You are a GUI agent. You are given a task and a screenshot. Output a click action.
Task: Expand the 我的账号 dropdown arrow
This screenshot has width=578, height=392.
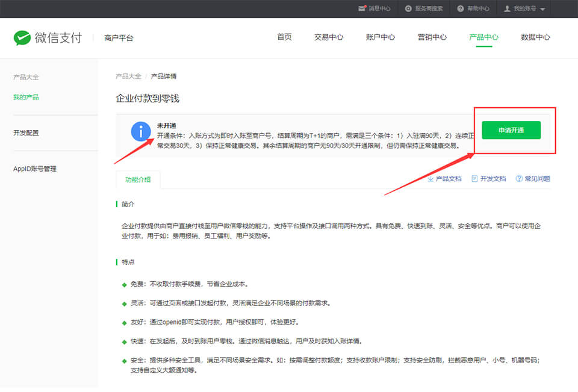pyautogui.click(x=542, y=9)
